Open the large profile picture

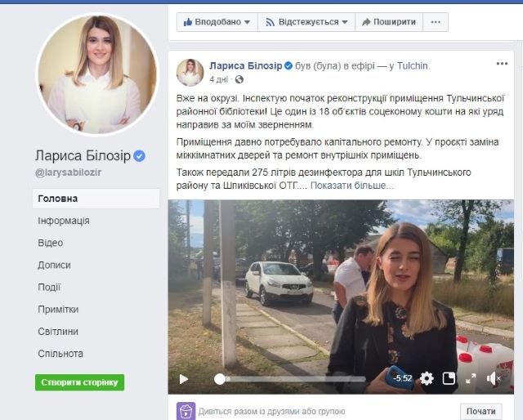coord(97,74)
